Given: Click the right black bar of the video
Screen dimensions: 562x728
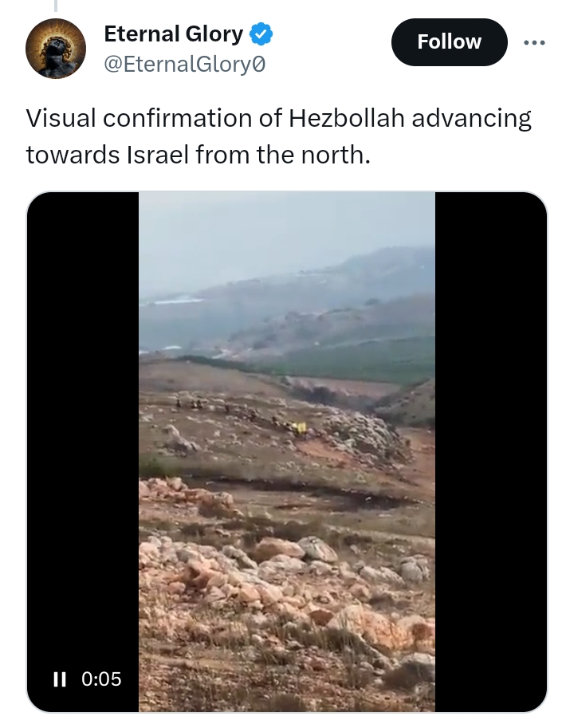Looking at the screenshot, I should [491, 451].
